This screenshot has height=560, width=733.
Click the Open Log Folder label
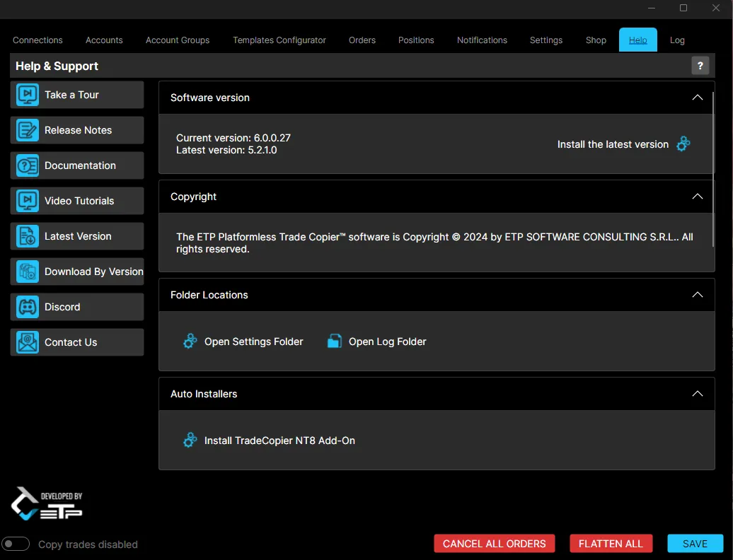387,342
